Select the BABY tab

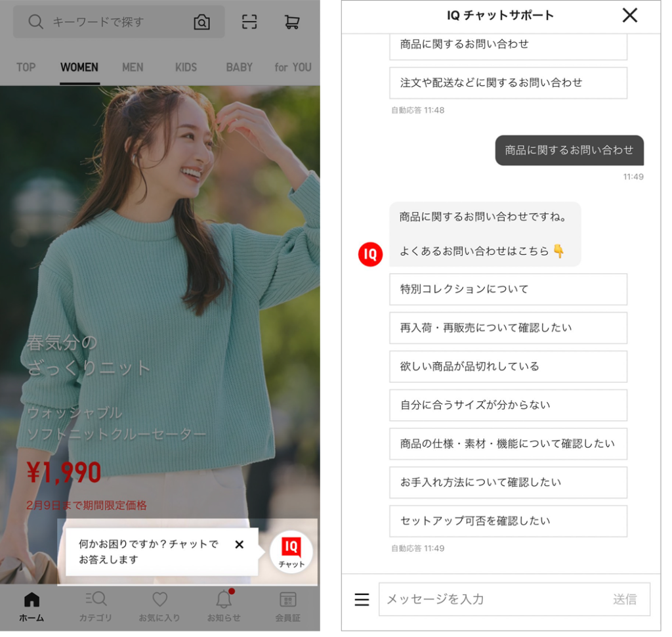click(239, 67)
